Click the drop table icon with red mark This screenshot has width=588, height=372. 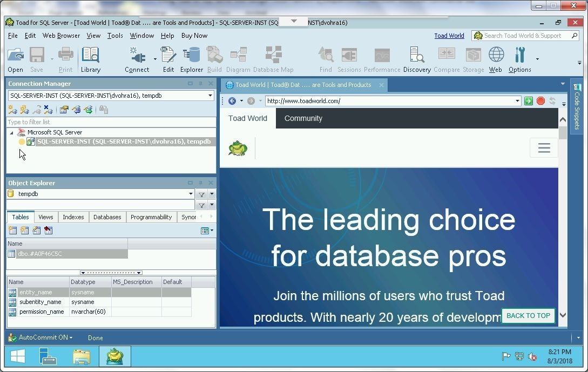click(49, 230)
